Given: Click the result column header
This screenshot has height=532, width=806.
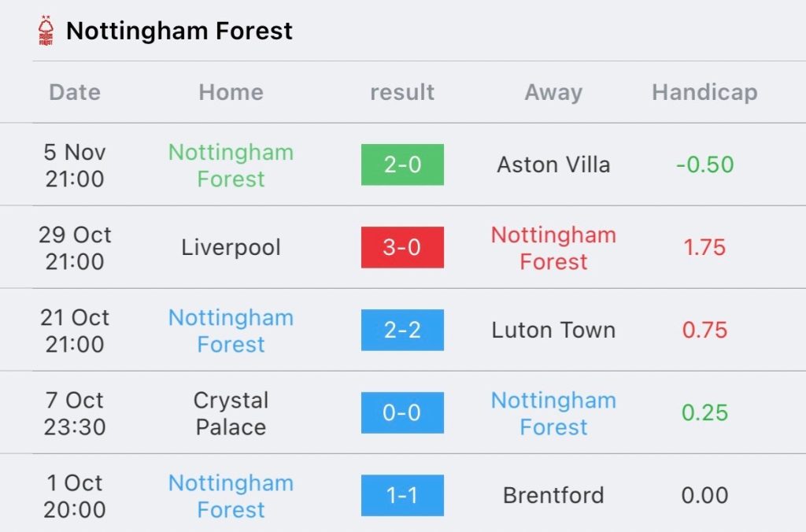Looking at the screenshot, I should 402,93.
